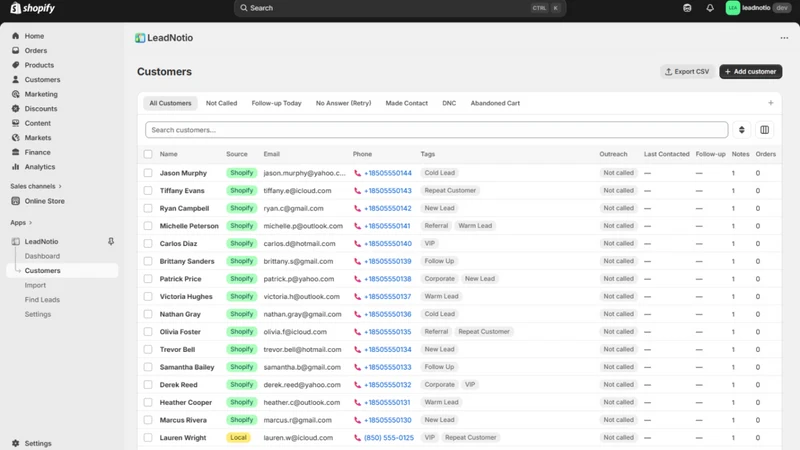Click the Shopify logo
800x450 pixels.
32,8
